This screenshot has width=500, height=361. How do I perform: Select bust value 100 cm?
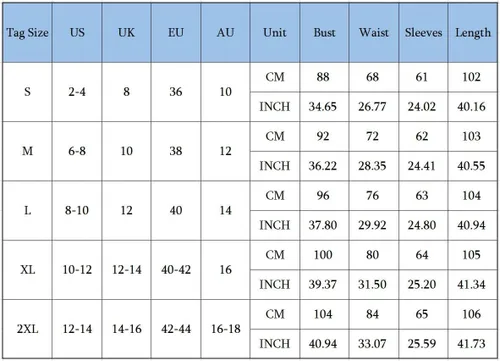click(323, 255)
